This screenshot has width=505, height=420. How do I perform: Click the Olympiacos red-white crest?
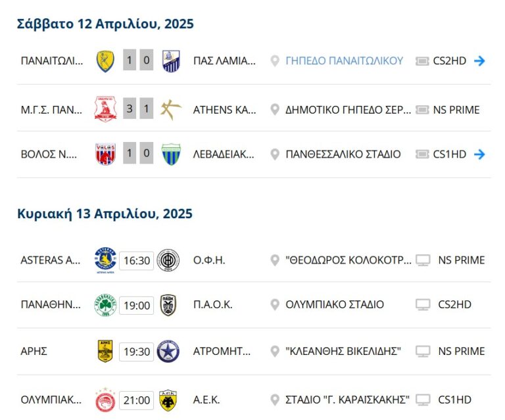click(105, 400)
